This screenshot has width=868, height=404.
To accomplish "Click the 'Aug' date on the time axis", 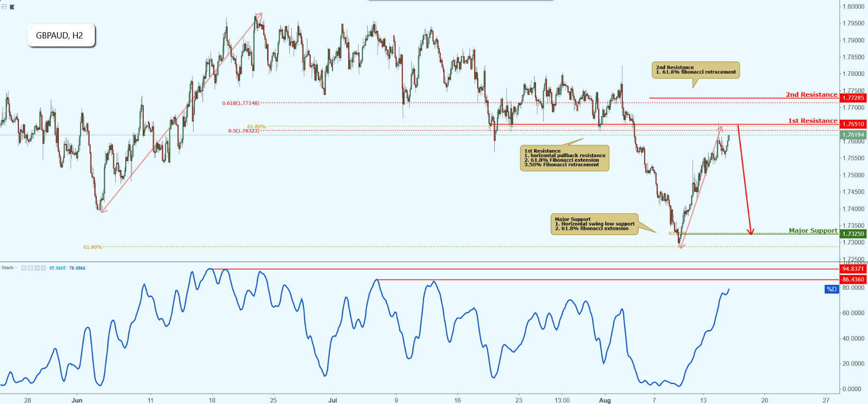I will point(605,400).
